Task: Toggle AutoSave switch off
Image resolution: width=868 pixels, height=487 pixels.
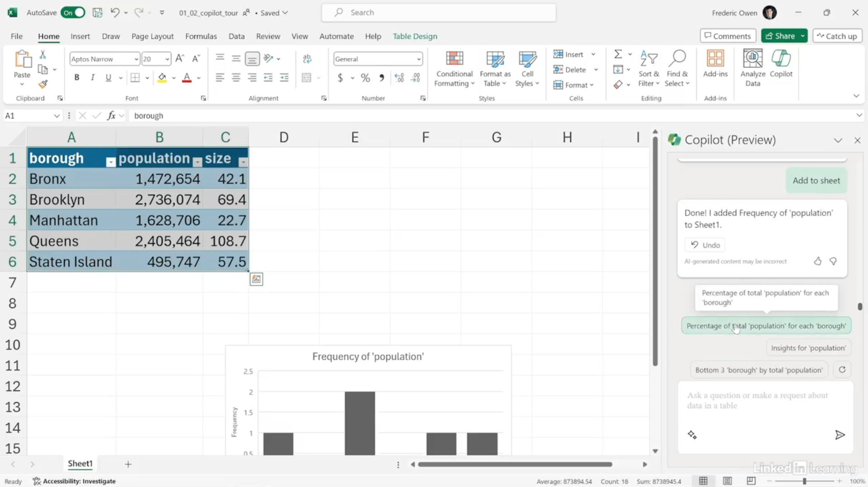Action: point(73,13)
